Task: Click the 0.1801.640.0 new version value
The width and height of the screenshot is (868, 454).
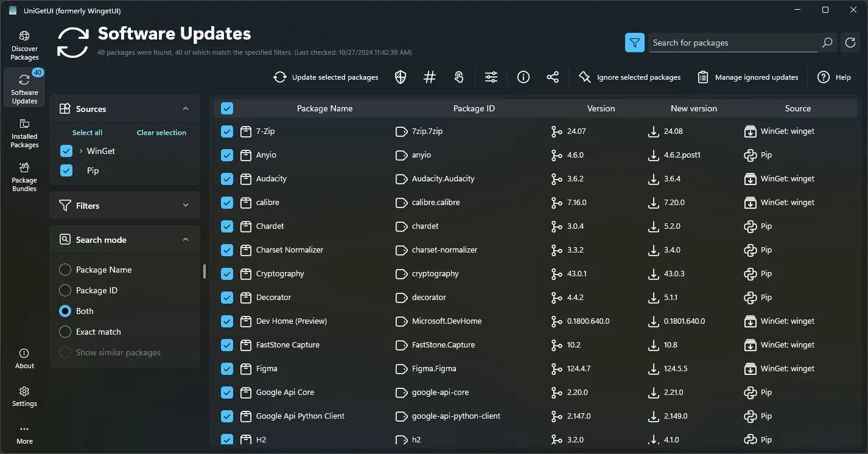Action: click(x=684, y=321)
